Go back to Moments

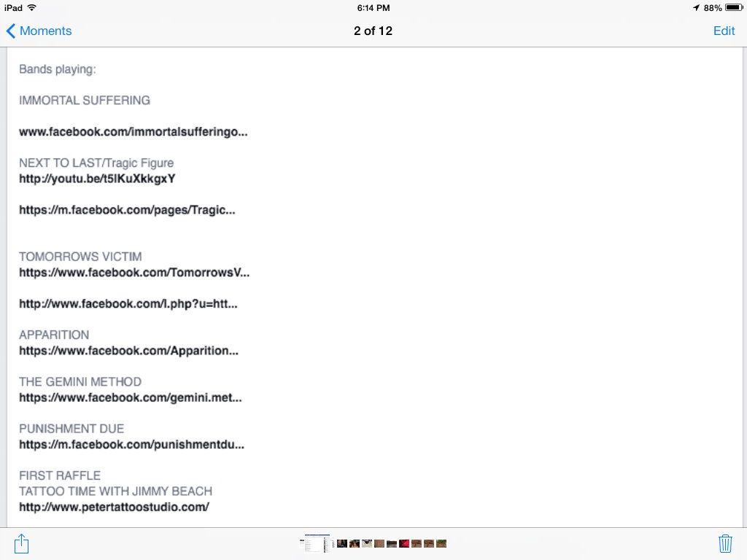[x=39, y=31]
